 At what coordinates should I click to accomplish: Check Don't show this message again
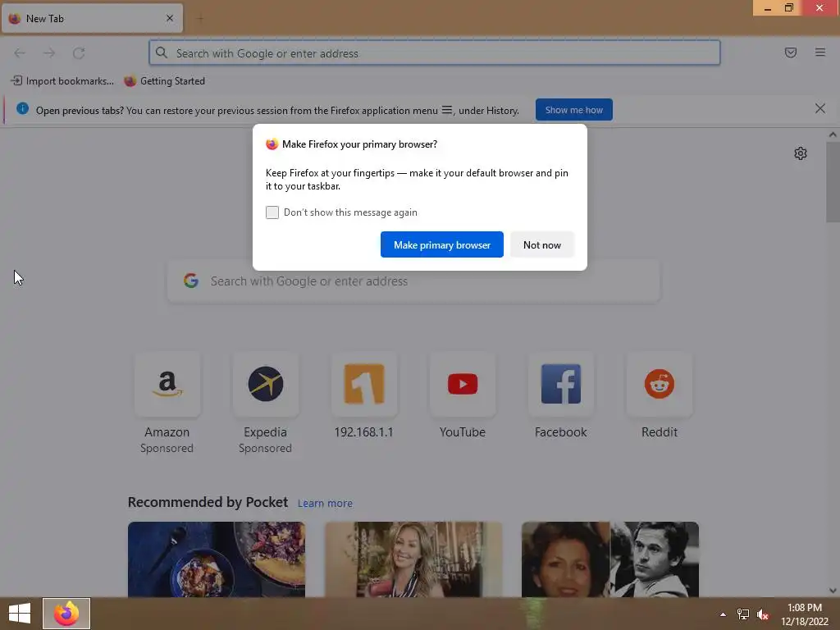point(272,212)
